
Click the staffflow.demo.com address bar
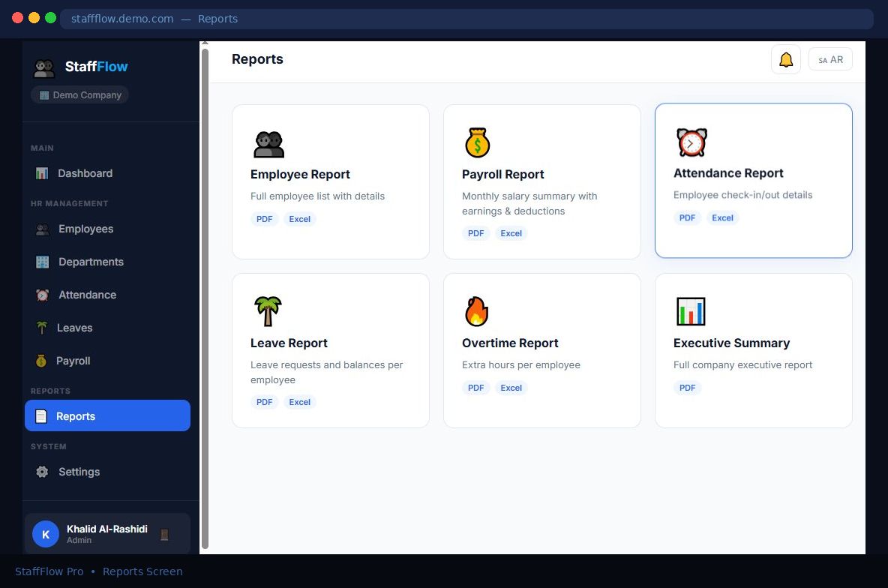click(466, 19)
